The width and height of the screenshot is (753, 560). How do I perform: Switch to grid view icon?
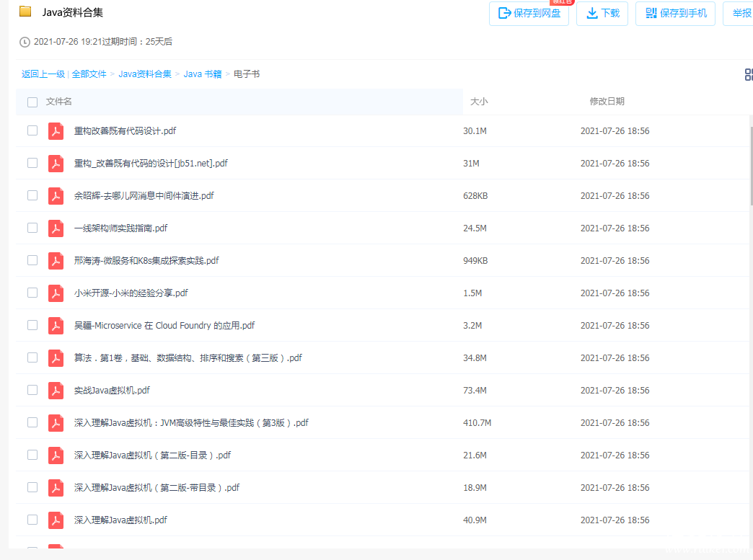pos(749,74)
